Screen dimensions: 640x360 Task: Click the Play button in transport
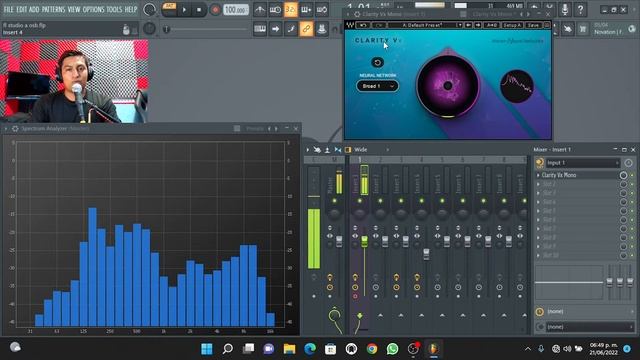click(x=184, y=9)
